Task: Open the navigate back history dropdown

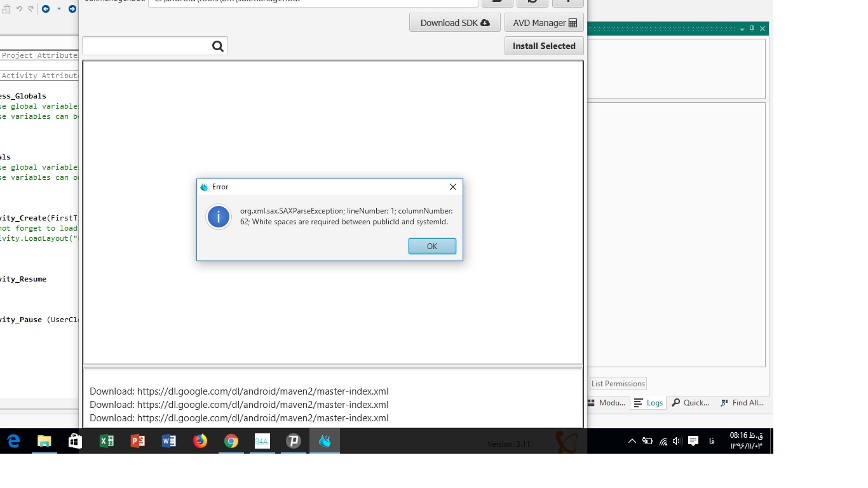Action: [59, 9]
